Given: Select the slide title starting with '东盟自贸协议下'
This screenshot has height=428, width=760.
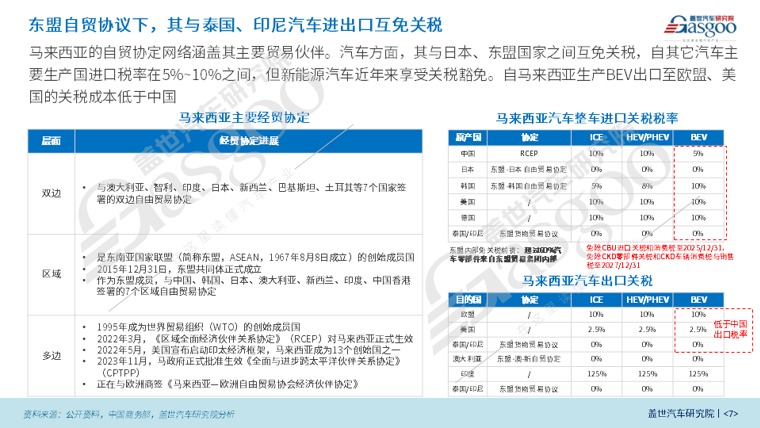Looking at the screenshot, I should pos(235,25).
